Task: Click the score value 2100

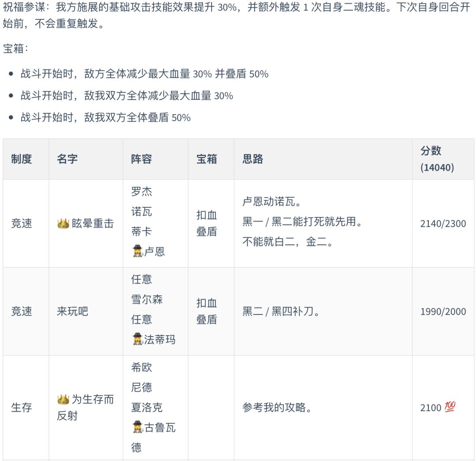Action: click(431, 408)
